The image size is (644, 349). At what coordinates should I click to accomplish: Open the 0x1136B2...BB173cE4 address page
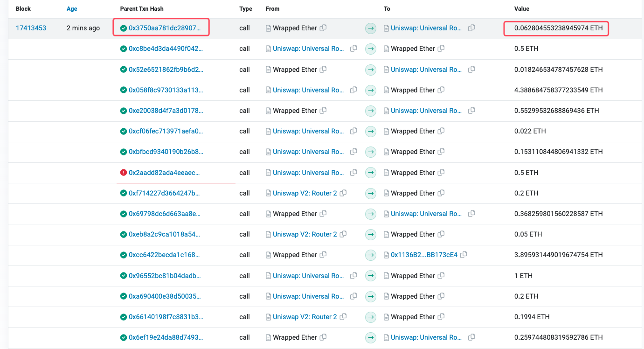click(x=424, y=255)
